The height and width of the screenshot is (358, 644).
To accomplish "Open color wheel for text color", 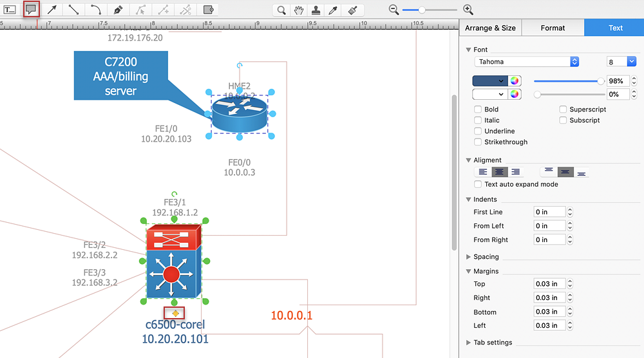I will click(515, 81).
